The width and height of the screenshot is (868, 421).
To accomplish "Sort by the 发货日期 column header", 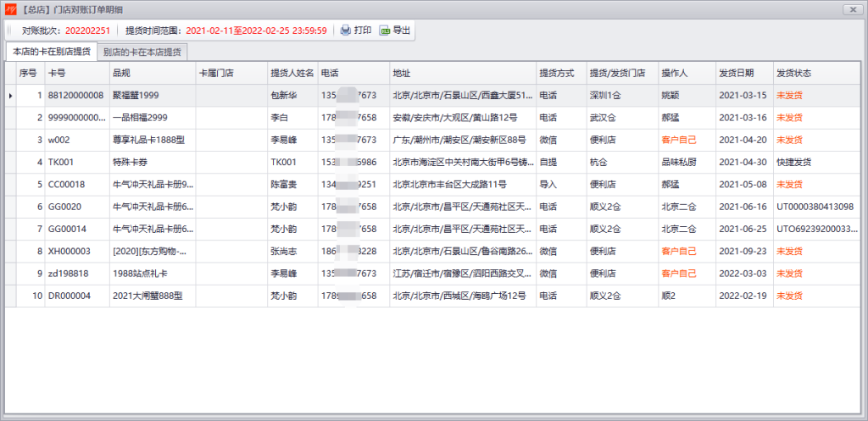I will click(744, 73).
